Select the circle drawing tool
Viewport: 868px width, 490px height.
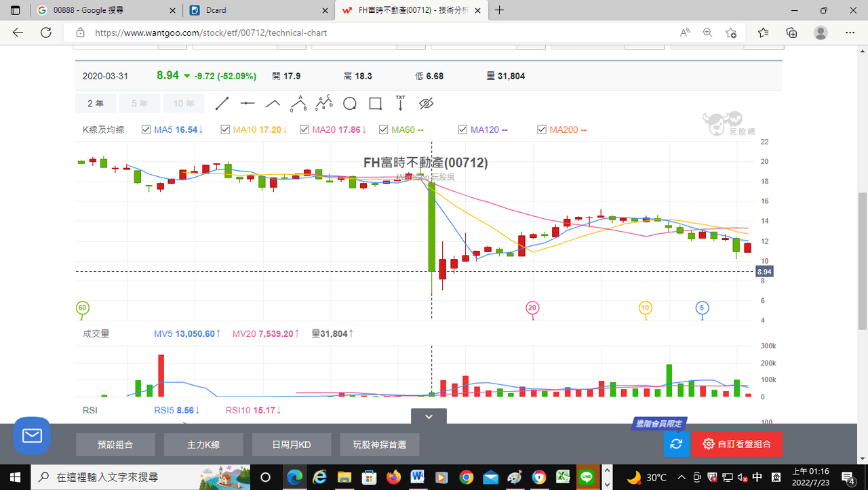click(350, 104)
